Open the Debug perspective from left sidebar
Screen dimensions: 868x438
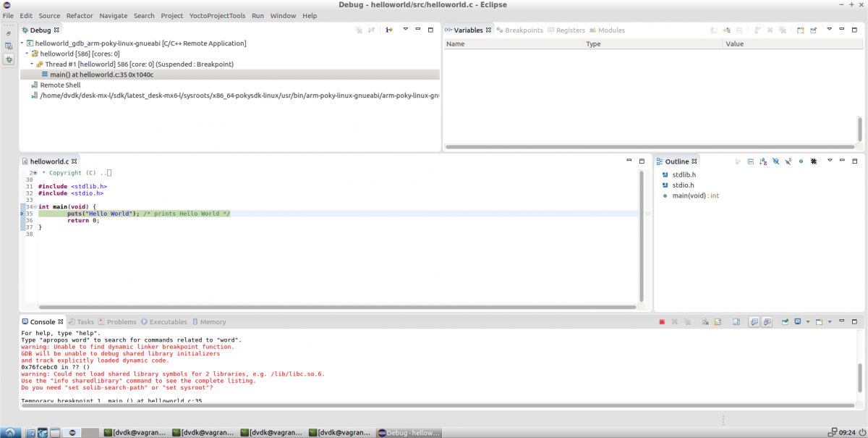[x=9, y=59]
